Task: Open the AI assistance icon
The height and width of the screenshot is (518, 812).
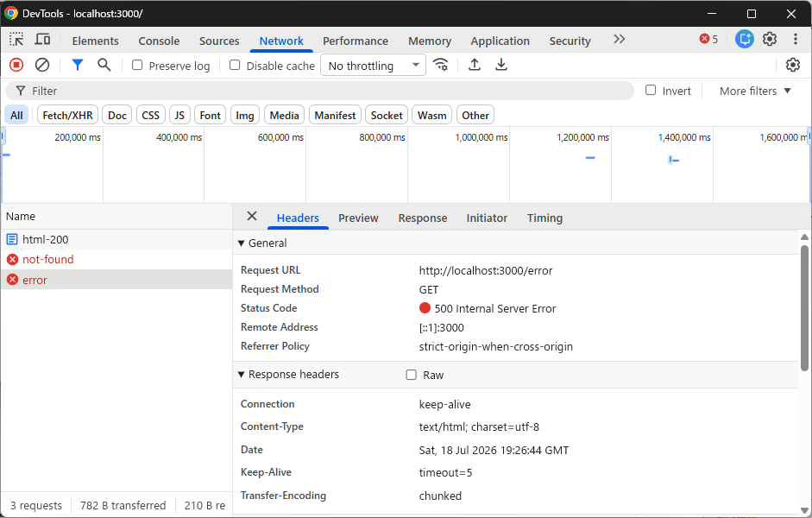Action: click(x=745, y=39)
